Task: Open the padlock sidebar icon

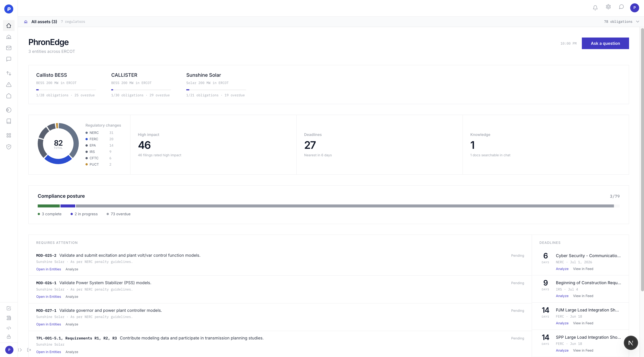Action: [9, 337]
